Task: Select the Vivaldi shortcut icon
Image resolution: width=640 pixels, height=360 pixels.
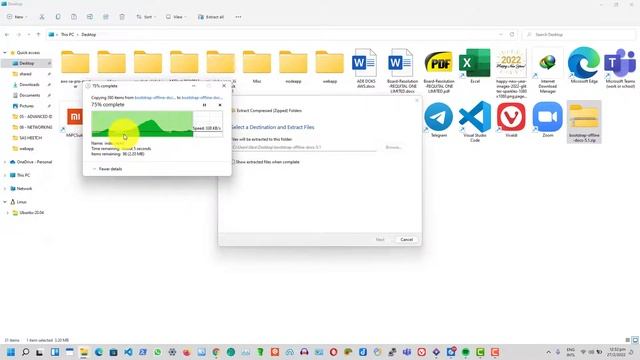Action: [511, 120]
